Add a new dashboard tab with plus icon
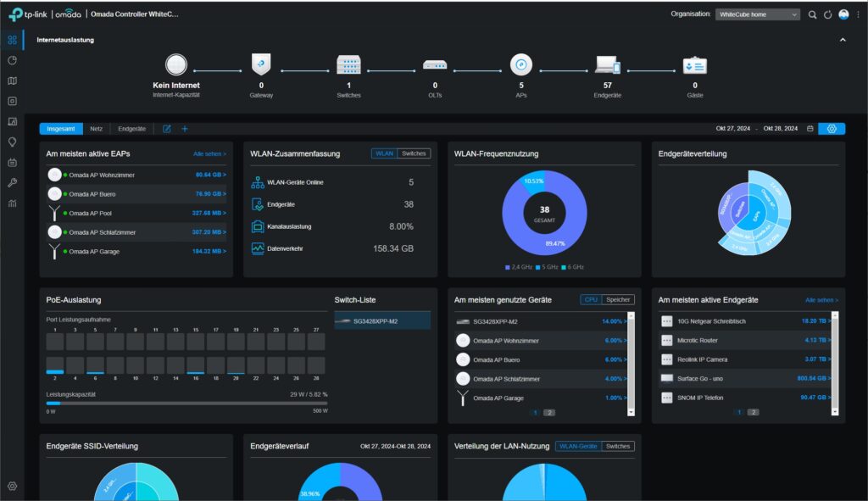868x501 pixels. [x=185, y=129]
